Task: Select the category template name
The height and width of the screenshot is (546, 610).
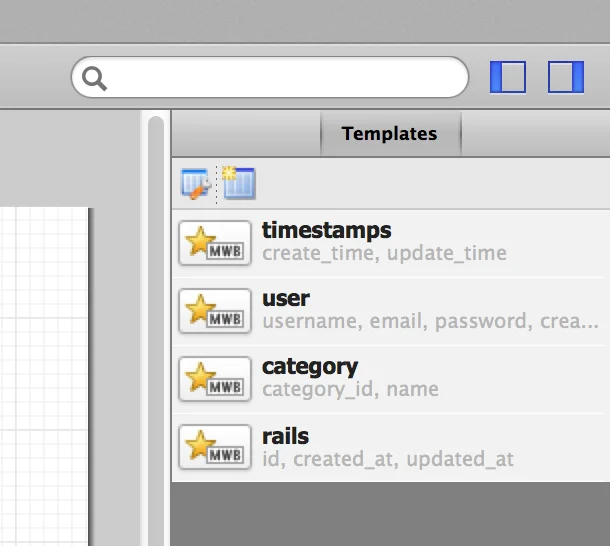Action: point(310,367)
